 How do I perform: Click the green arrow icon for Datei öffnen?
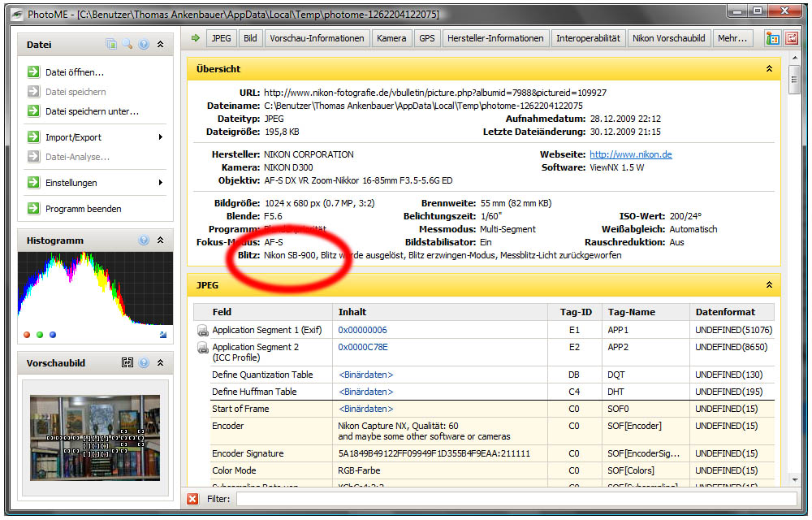click(x=33, y=71)
